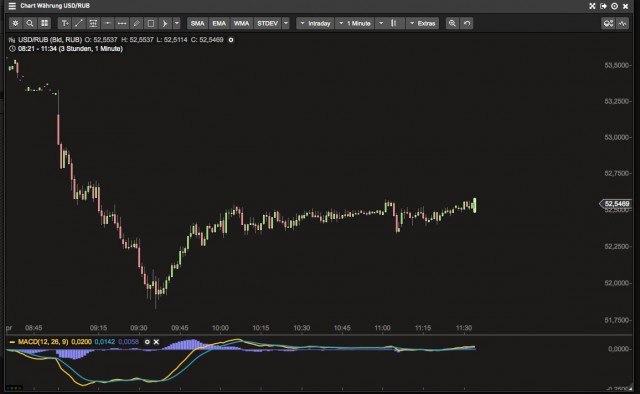Select the three-point line tool
This screenshot has width=640, height=394.
click(x=122, y=23)
